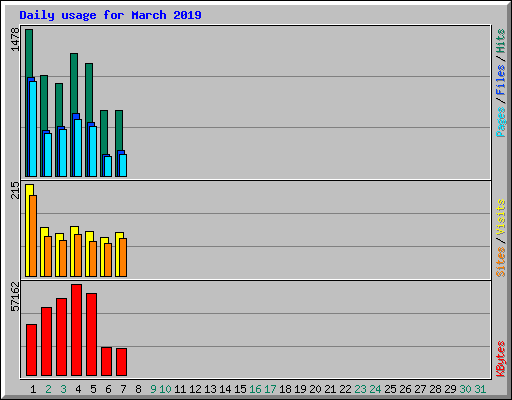Click day 1 on the x-axis
The width and height of the screenshot is (512, 400).
33,389
